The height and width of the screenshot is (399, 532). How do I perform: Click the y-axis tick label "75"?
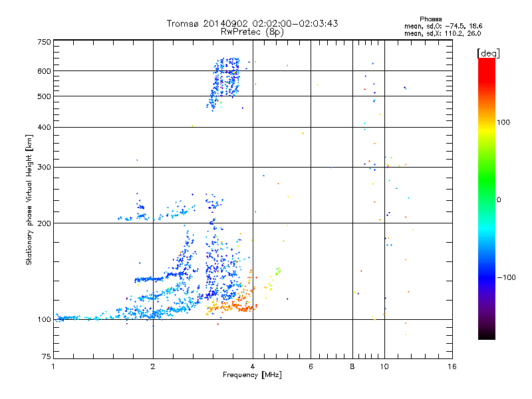click(47, 356)
